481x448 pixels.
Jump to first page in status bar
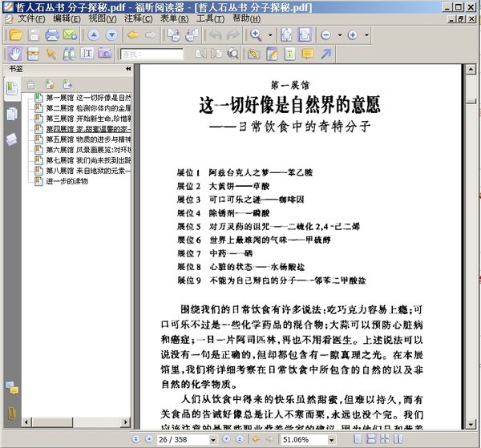(x=135, y=439)
